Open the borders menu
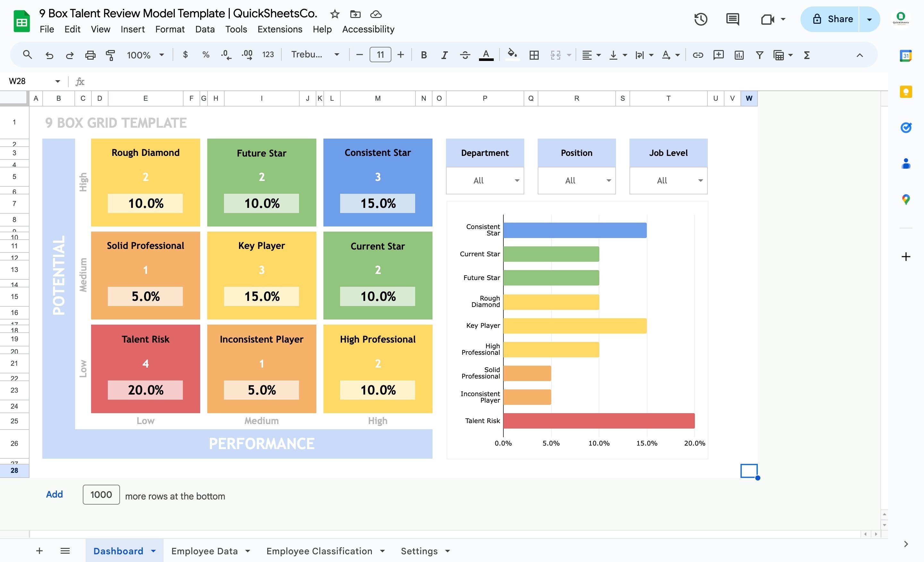This screenshot has width=924, height=562. 534,55
